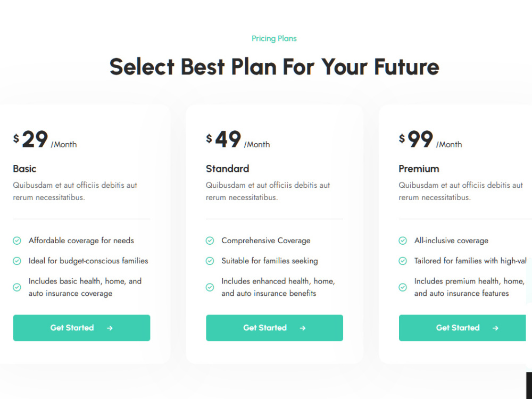Click the Select Best Plan For Your Future heading
Screen dimensions: 532x399
pyautogui.click(x=274, y=66)
